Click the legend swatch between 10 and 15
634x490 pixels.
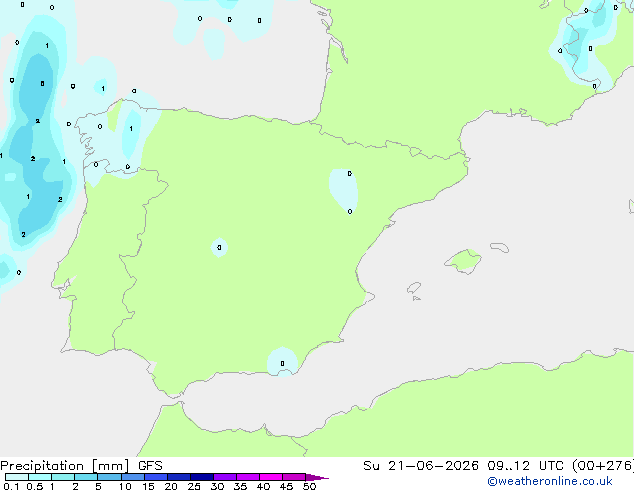[x=133, y=477]
